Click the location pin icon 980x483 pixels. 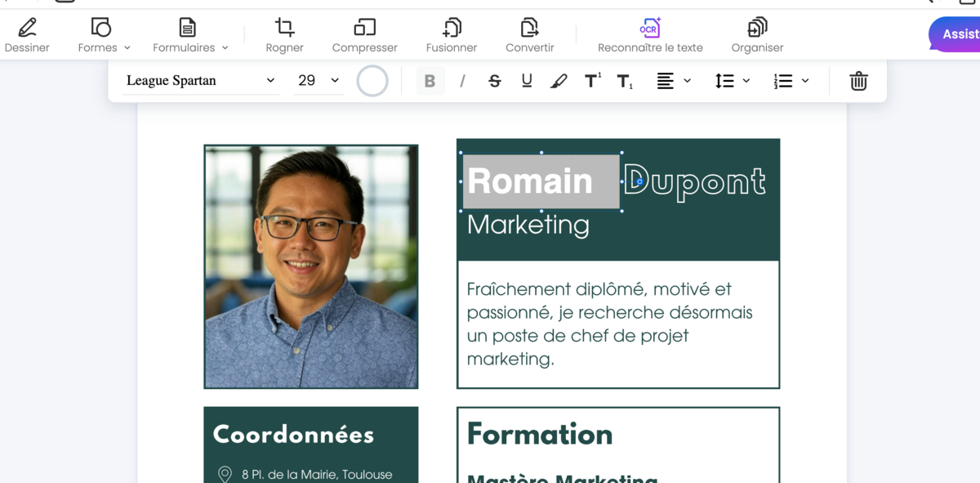[225, 474]
